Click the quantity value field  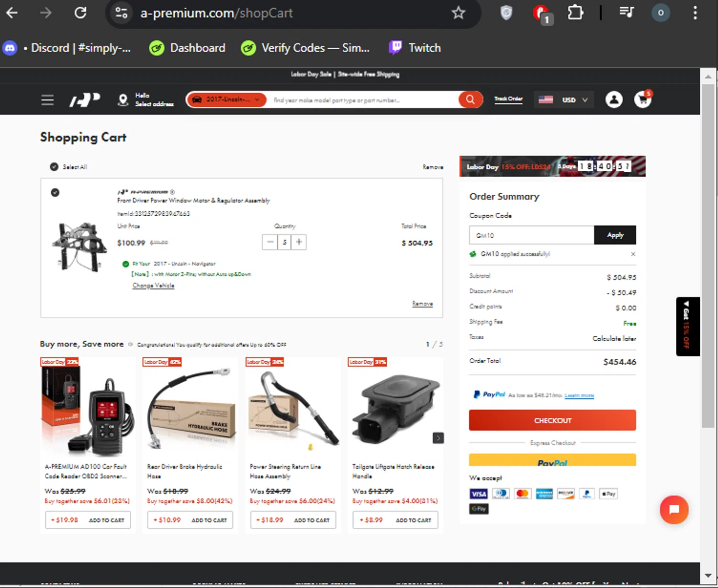coord(284,242)
